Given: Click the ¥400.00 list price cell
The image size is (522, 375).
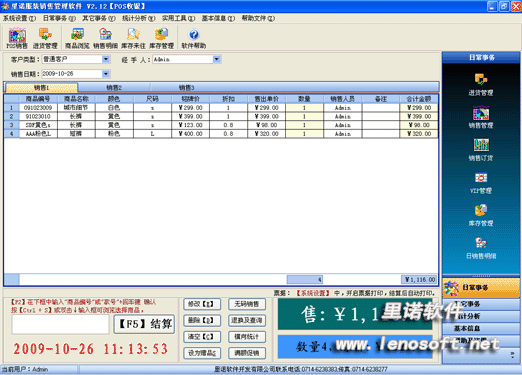Looking at the screenshot, I should [x=190, y=134].
